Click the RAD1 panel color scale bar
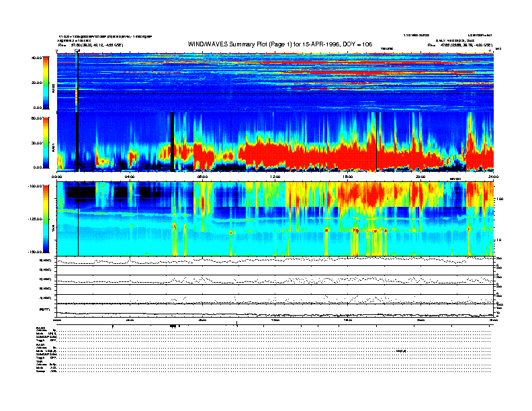 [x=46, y=142]
